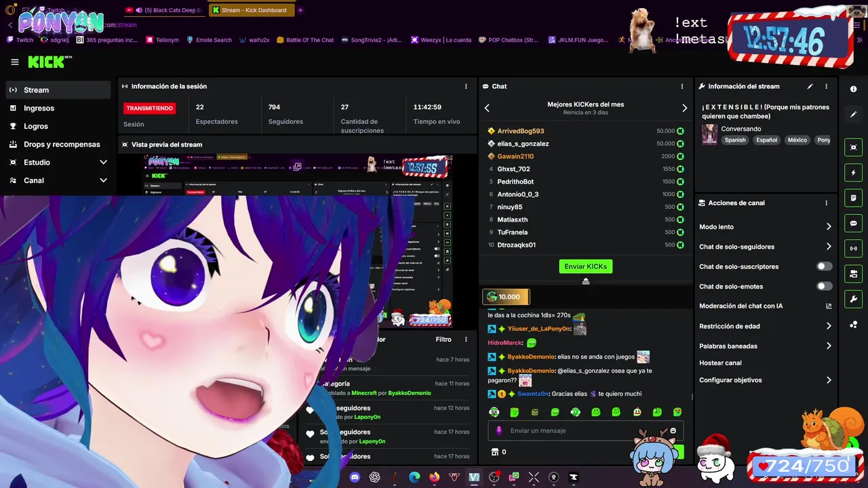This screenshot has height=488, width=868.
Task: Open ChatGPT from taskbar
Action: [x=374, y=477]
